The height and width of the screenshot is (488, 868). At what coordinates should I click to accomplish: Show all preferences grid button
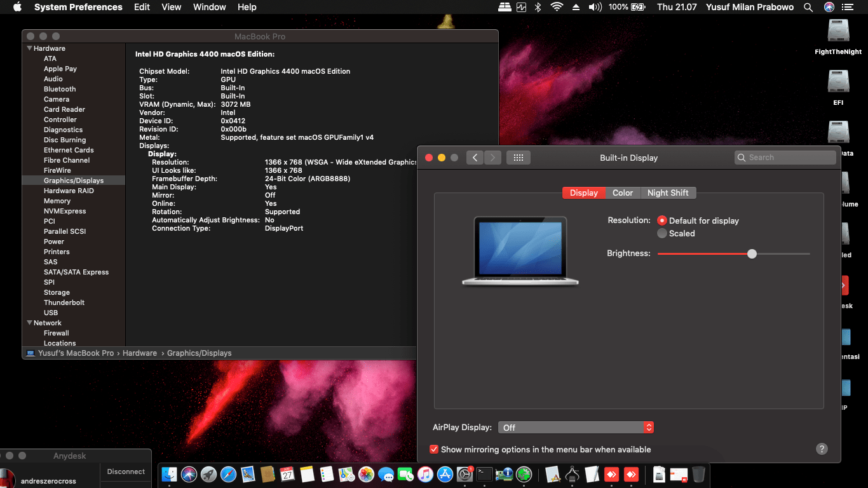coord(518,158)
